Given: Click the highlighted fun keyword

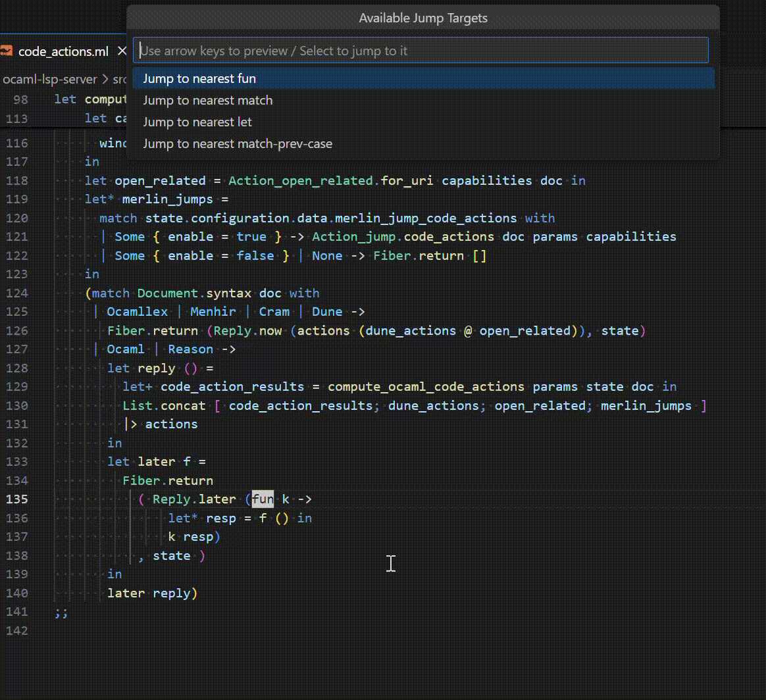Looking at the screenshot, I should pyautogui.click(x=263, y=499).
